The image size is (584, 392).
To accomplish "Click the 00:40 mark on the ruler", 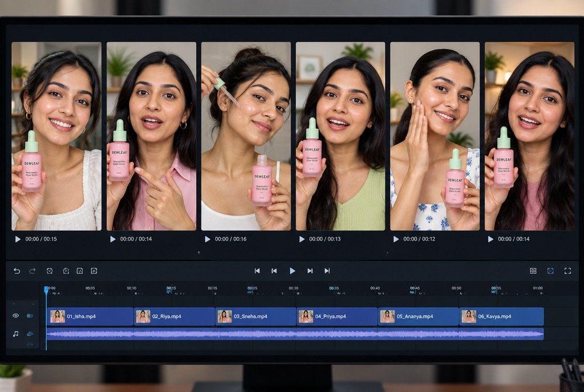I will (x=375, y=288).
